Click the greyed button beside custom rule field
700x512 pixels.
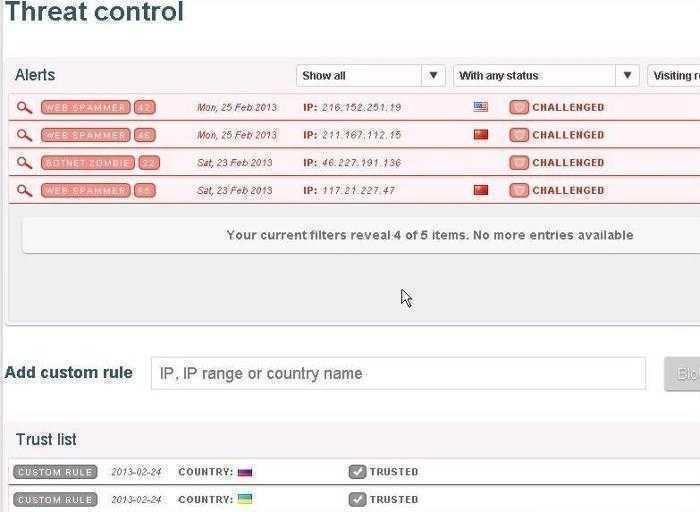coord(682,374)
